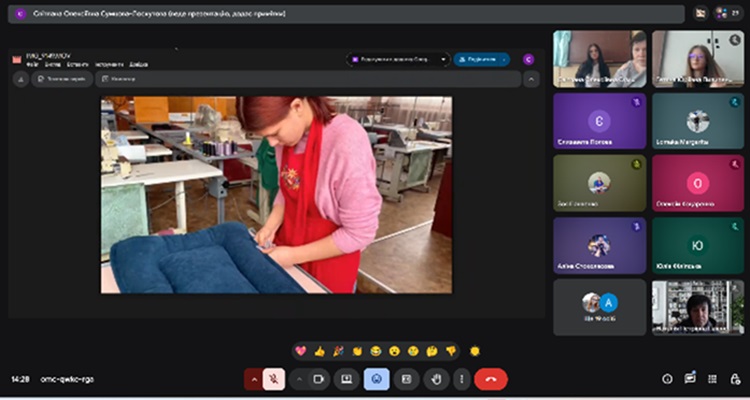Open the present screen option

(347, 379)
